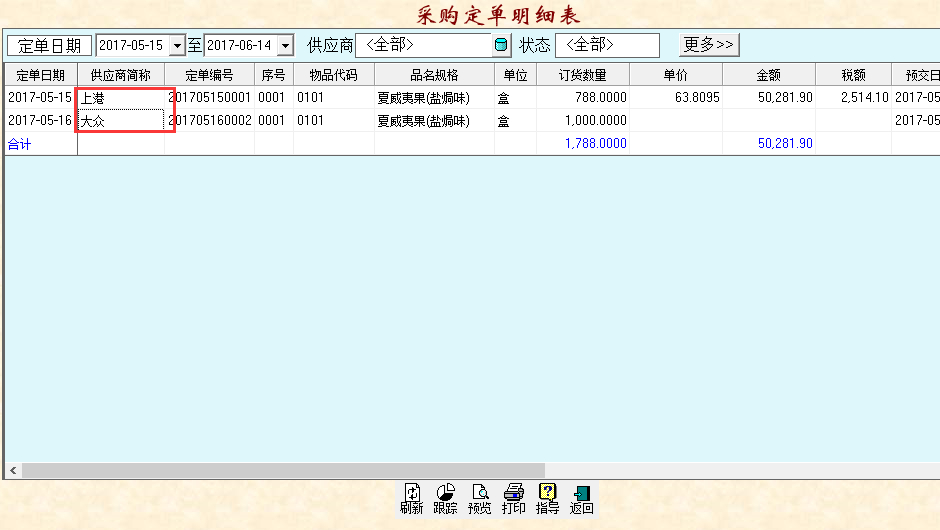Select supplier cell 上港
The width and height of the screenshot is (940, 530).
tap(121, 98)
